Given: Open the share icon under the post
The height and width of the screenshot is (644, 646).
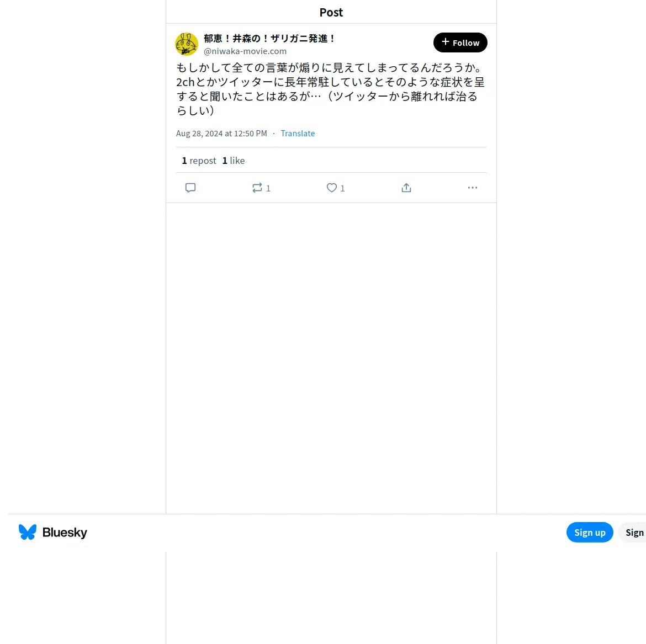Looking at the screenshot, I should tap(406, 188).
